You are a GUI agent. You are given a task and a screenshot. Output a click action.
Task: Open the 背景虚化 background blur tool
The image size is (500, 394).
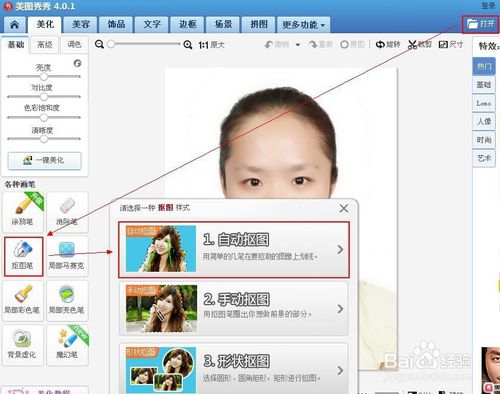tap(23, 345)
